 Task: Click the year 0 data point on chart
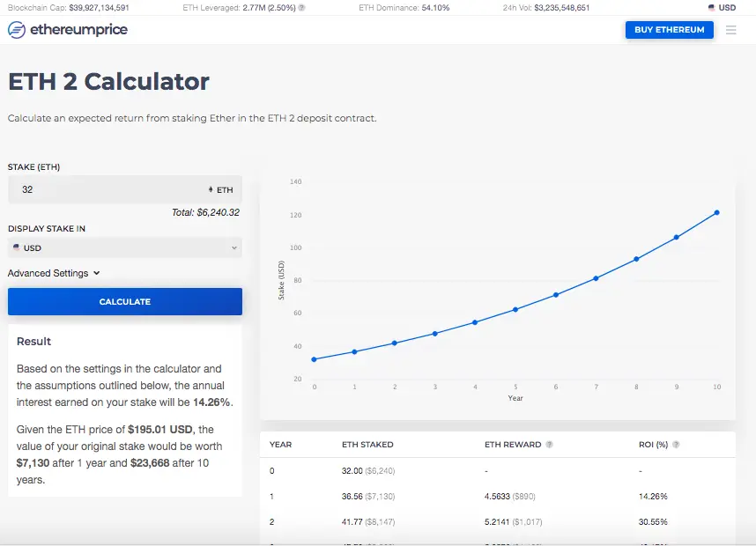[x=315, y=359]
